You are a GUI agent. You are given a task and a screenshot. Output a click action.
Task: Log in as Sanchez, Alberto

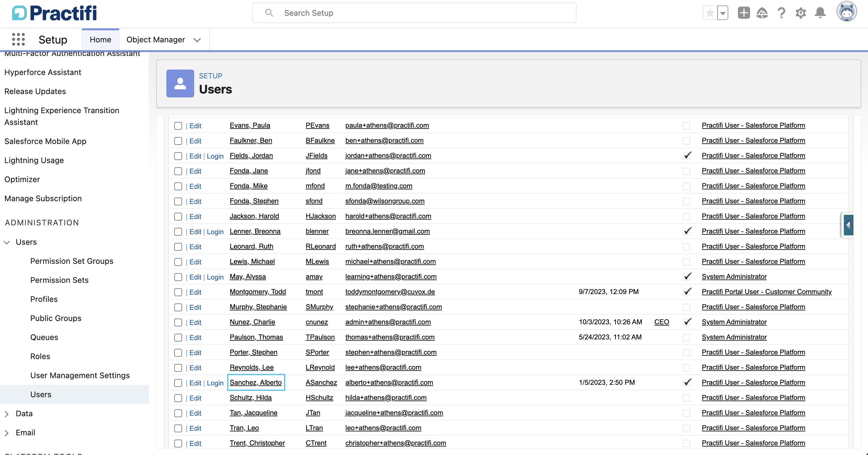[x=215, y=383]
